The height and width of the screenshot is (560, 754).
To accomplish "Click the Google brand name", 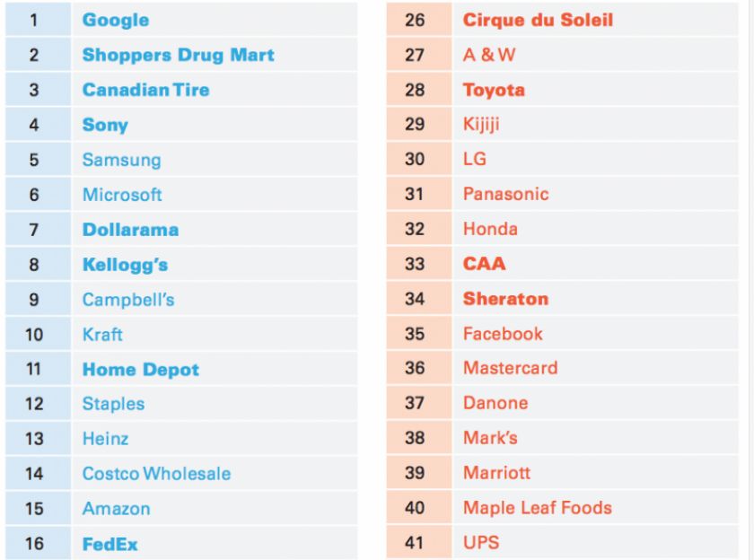I will tap(116, 20).
